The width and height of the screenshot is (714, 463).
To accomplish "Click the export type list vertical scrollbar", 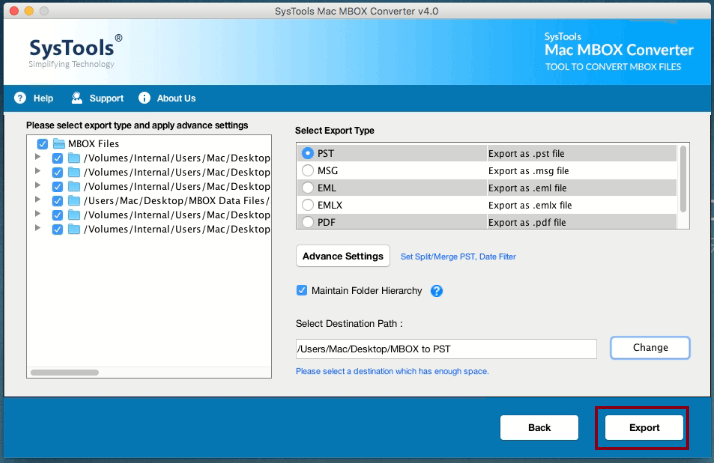I will click(683, 179).
